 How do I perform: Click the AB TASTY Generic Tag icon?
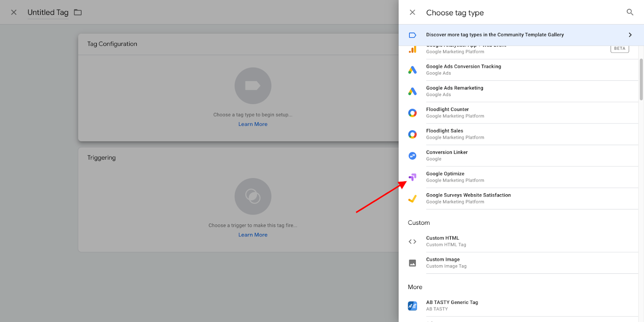click(x=412, y=306)
